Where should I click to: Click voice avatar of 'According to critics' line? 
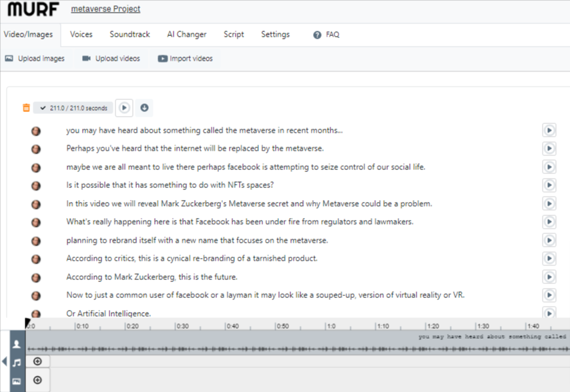(35, 259)
